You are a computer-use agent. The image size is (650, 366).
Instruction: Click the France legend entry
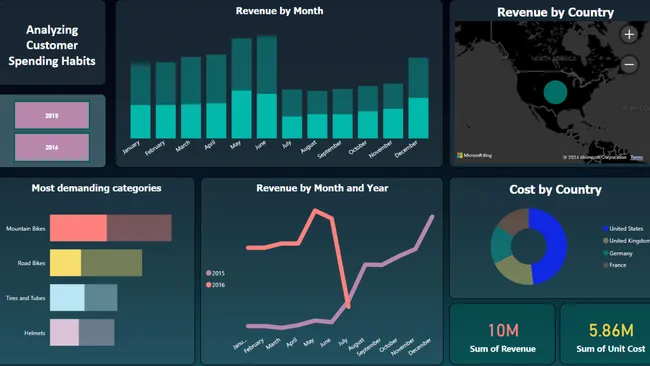(x=614, y=265)
